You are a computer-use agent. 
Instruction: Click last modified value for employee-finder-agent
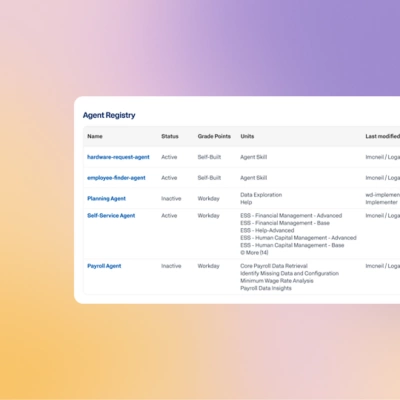click(383, 178)
